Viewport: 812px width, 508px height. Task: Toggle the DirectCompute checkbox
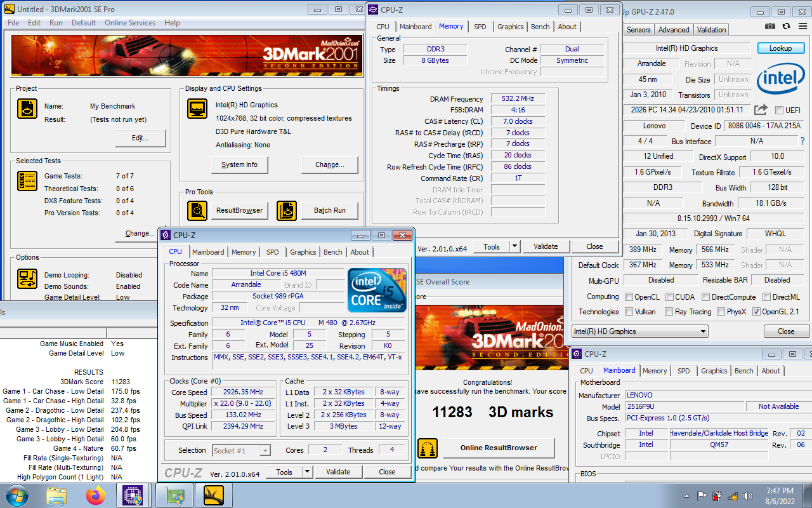[x=705, y=297]
